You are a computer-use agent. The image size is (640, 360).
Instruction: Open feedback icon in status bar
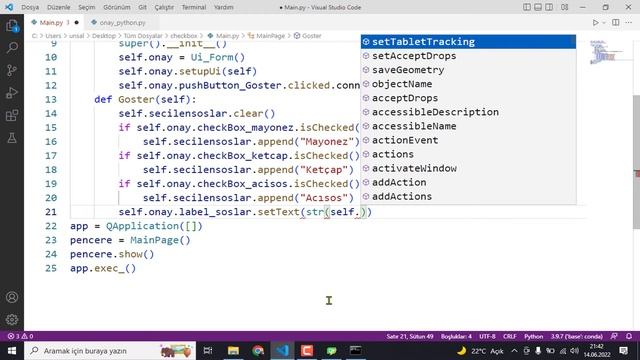[614, 336]
